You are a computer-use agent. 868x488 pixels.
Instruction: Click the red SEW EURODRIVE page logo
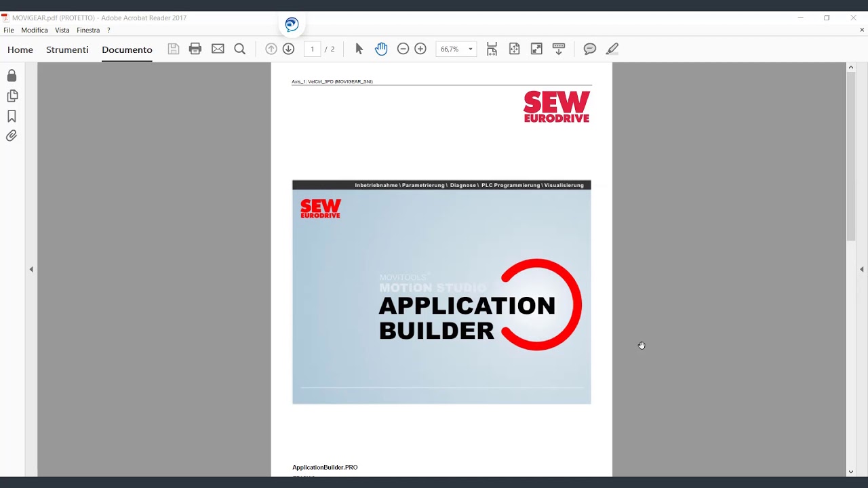coord(557,107)
